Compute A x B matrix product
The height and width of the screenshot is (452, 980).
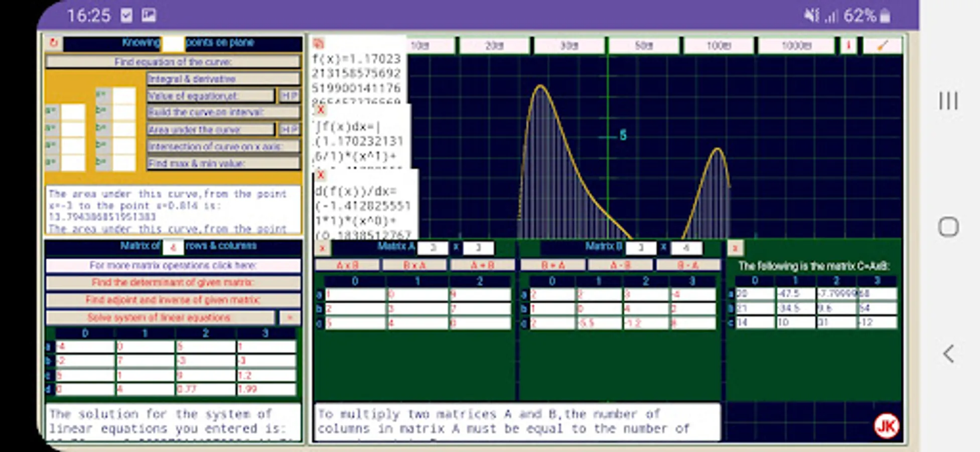[347, 265]
